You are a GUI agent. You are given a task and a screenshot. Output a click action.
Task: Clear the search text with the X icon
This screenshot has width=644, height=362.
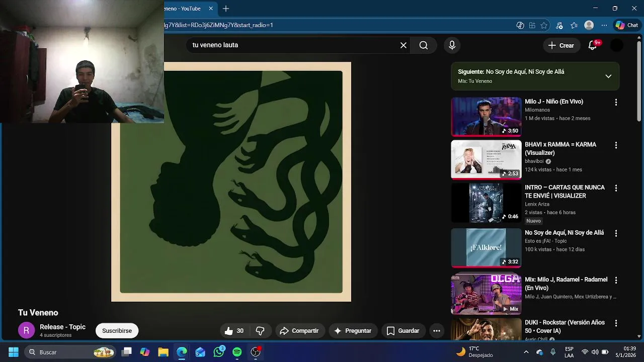[404, 45]
